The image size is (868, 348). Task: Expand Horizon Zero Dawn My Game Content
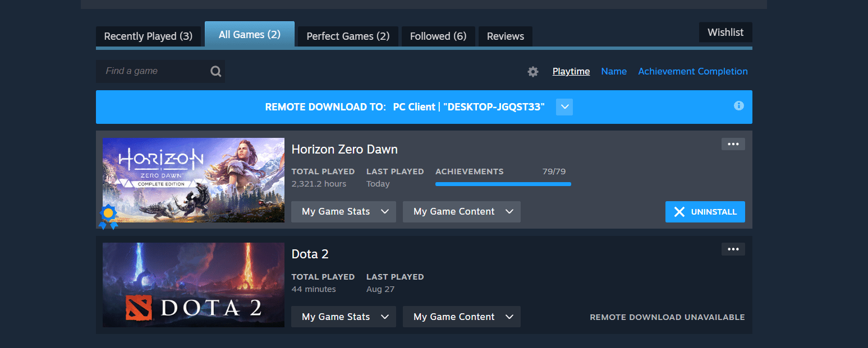[x=462, y=212]
